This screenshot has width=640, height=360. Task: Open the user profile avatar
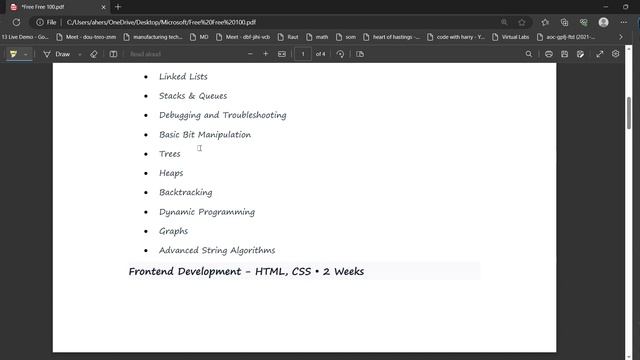coord(604,22)
